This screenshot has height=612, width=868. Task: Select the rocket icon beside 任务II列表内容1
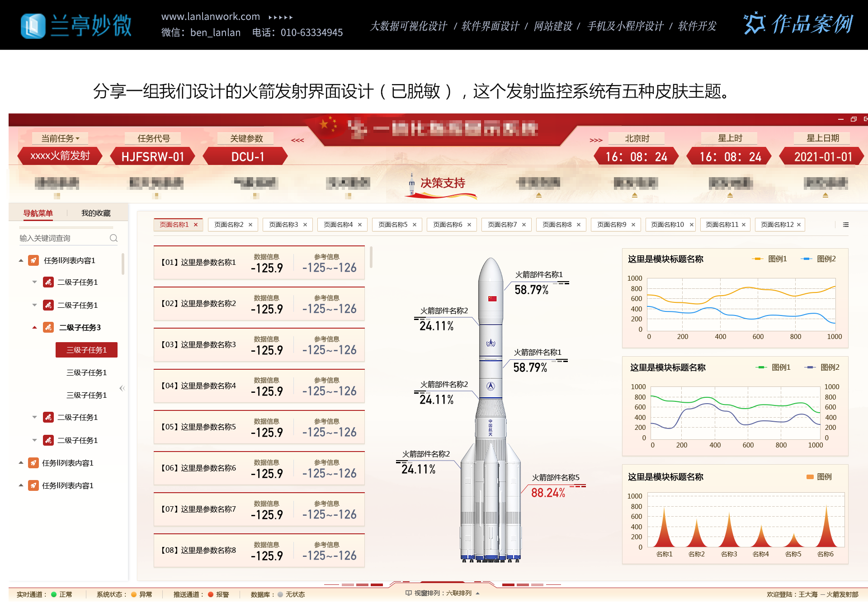click(x=33, y=260)
